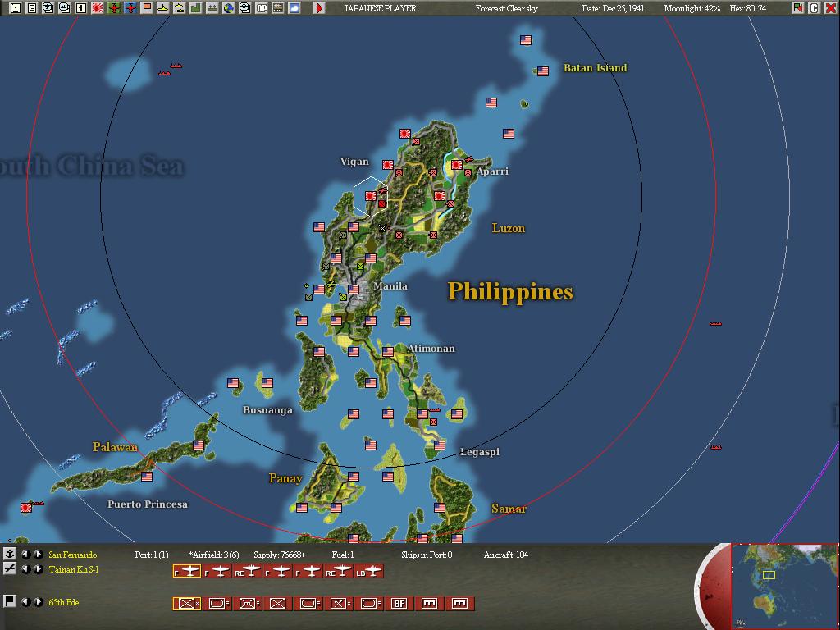The height and width of the screenshot is (630, 840).
Task: Click the left arrow beside Tainan Ku S-1
Action: [x=26, y=569]
